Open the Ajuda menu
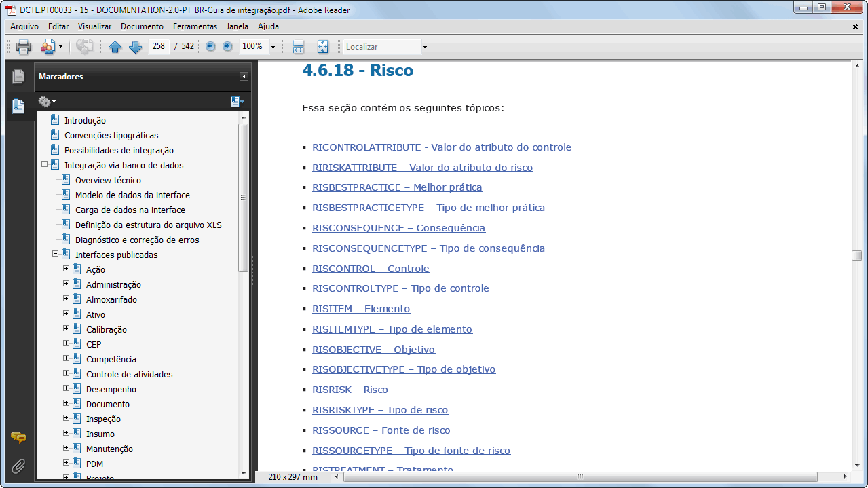This screenshot has width=868, height=488. point(268,26)
